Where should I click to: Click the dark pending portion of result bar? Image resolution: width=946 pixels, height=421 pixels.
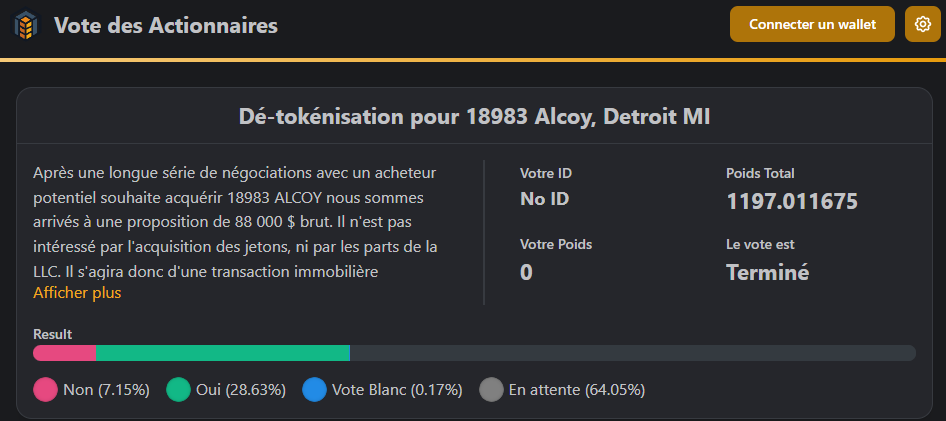point(632,353)
